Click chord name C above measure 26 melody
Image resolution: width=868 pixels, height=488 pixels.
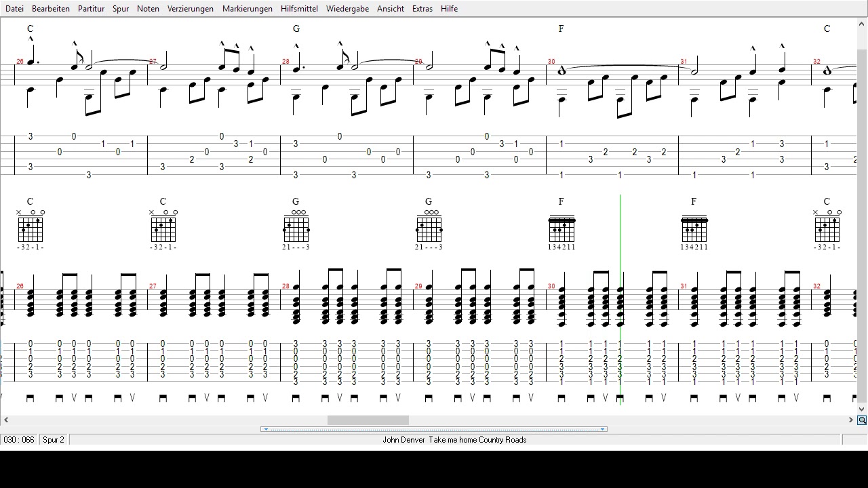pos(31,28)
